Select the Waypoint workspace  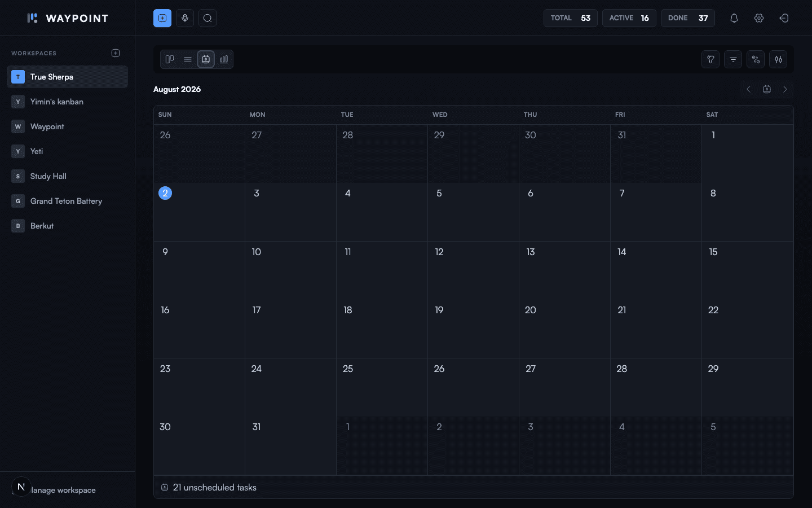pyautogui.click(x=67, y=126)
